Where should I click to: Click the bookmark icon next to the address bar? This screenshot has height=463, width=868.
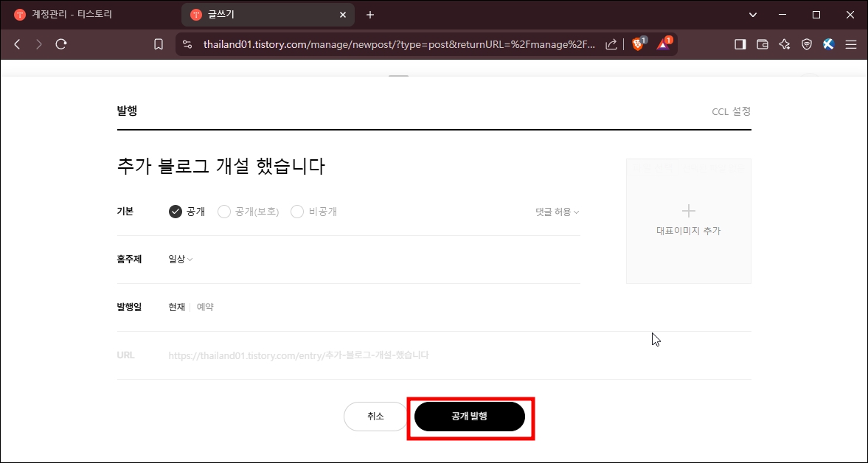click(158, 43)
